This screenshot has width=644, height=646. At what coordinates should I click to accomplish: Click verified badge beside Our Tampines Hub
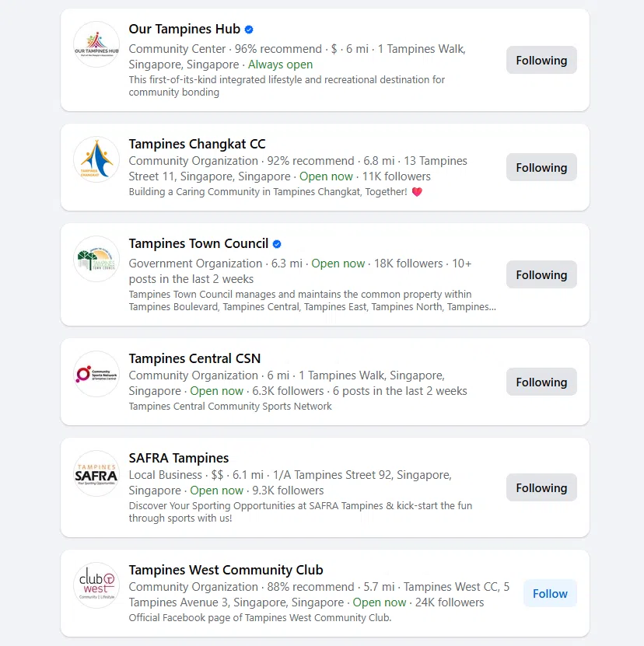click(x=249, y=30)
